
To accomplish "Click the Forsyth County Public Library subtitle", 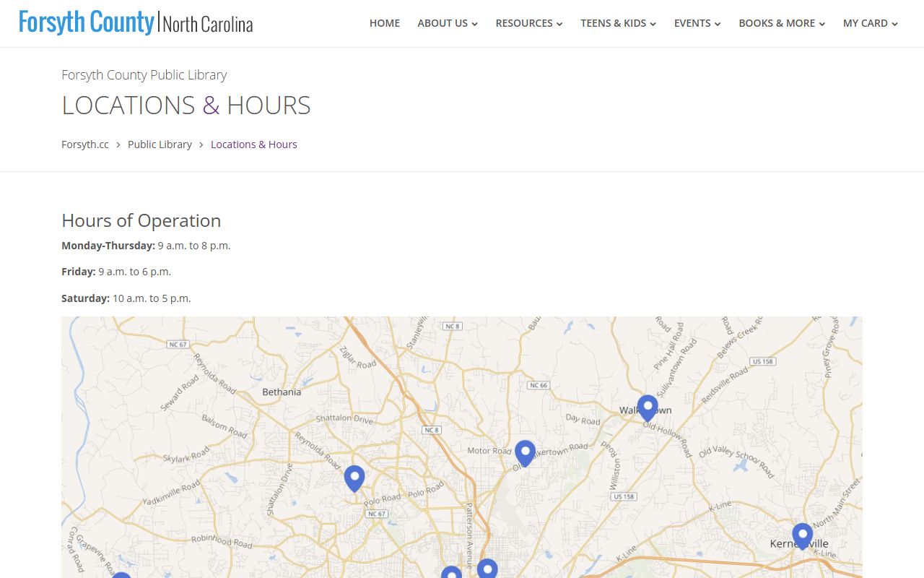I will point(144,74).
